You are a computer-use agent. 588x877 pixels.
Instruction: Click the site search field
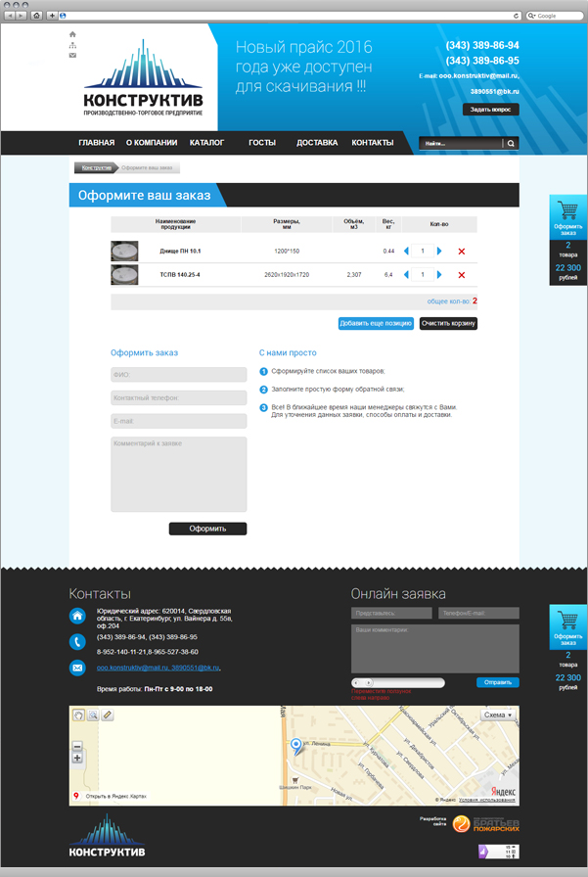(461, 144)
